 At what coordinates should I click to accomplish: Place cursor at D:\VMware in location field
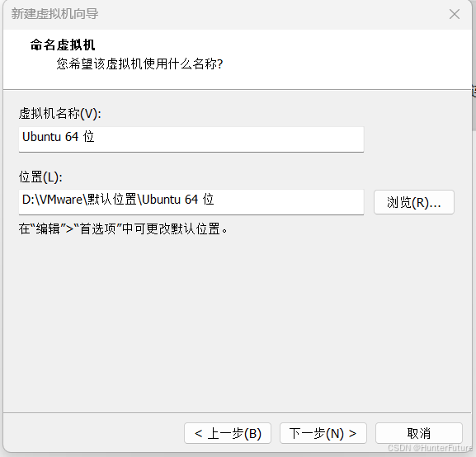(52, 200)
